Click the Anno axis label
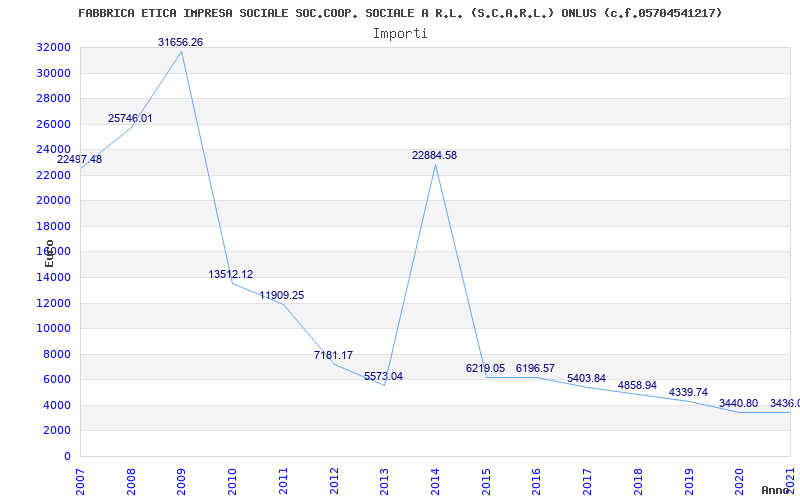The image size is (800, 500). click(777, 490)
